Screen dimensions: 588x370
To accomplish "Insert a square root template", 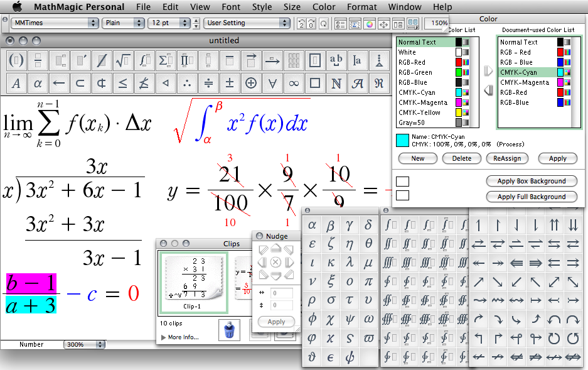I will click(x=123, y=61).
